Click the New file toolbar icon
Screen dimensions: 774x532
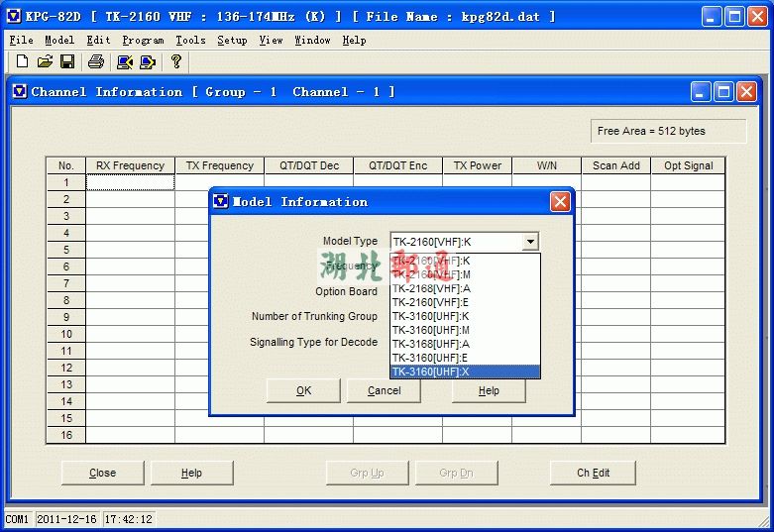click(x=22, y=62)
